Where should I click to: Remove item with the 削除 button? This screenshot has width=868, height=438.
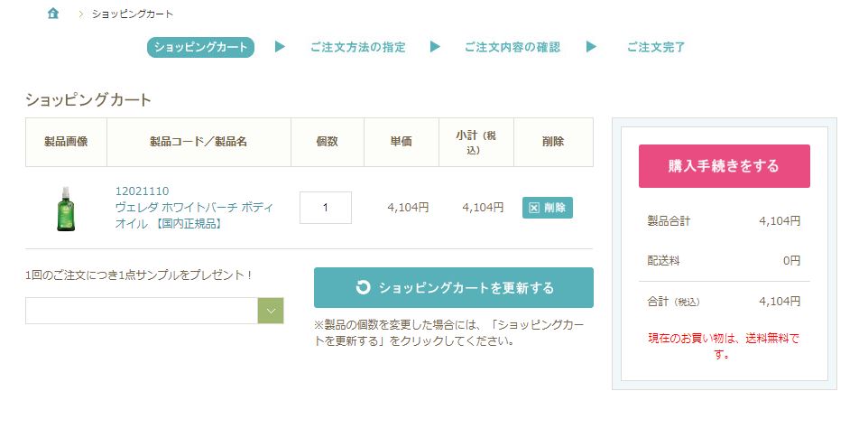click(x=548, y=208)
